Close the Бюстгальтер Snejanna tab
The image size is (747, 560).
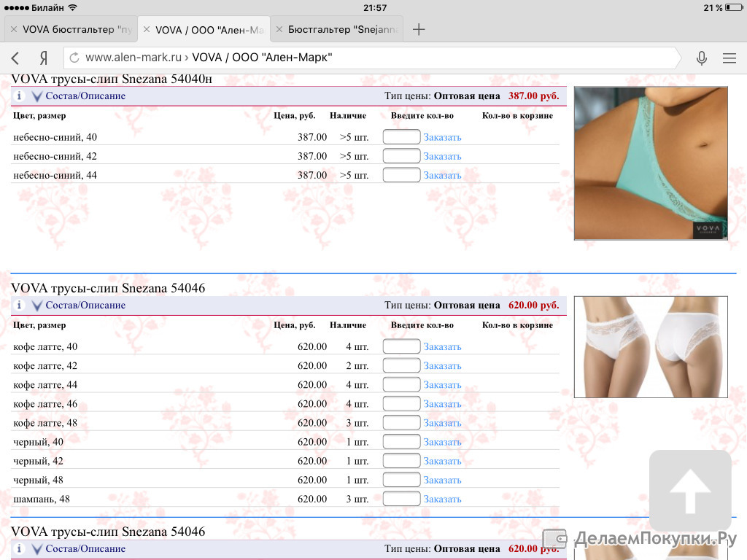coord(279,29)
